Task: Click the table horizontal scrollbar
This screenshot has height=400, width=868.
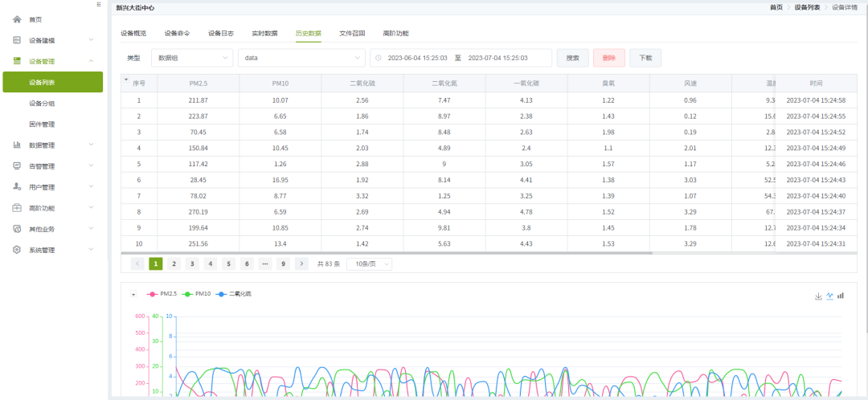Action: point(450,253)
